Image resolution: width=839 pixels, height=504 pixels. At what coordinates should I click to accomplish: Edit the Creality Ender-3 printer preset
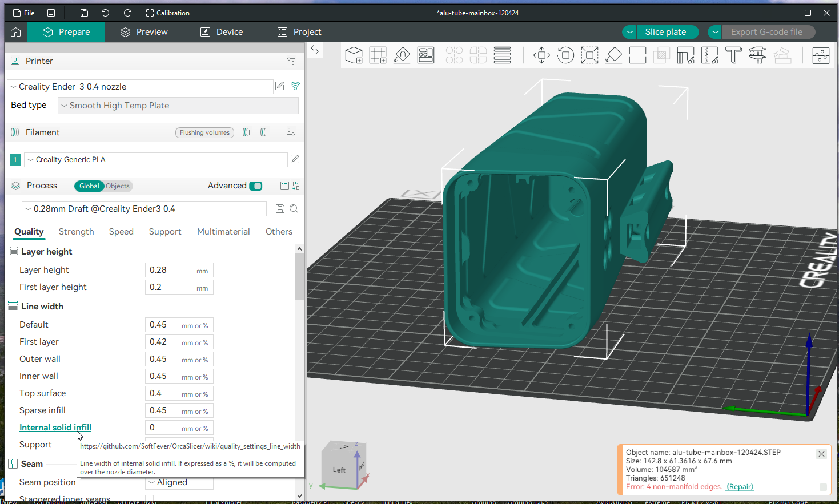280,86
